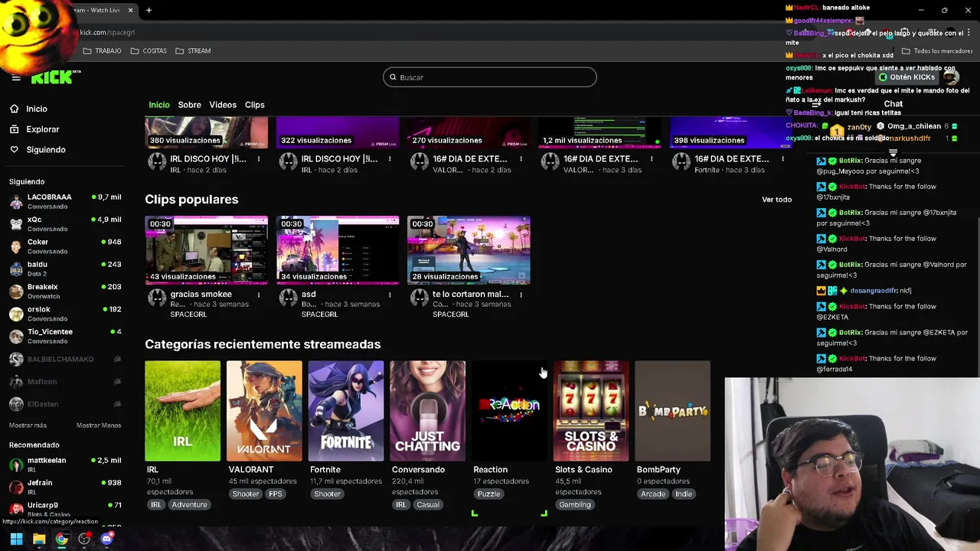This screenshot has width=980, height=551.
Task: Open the Just Chatting category card
Action: point(427,411)
